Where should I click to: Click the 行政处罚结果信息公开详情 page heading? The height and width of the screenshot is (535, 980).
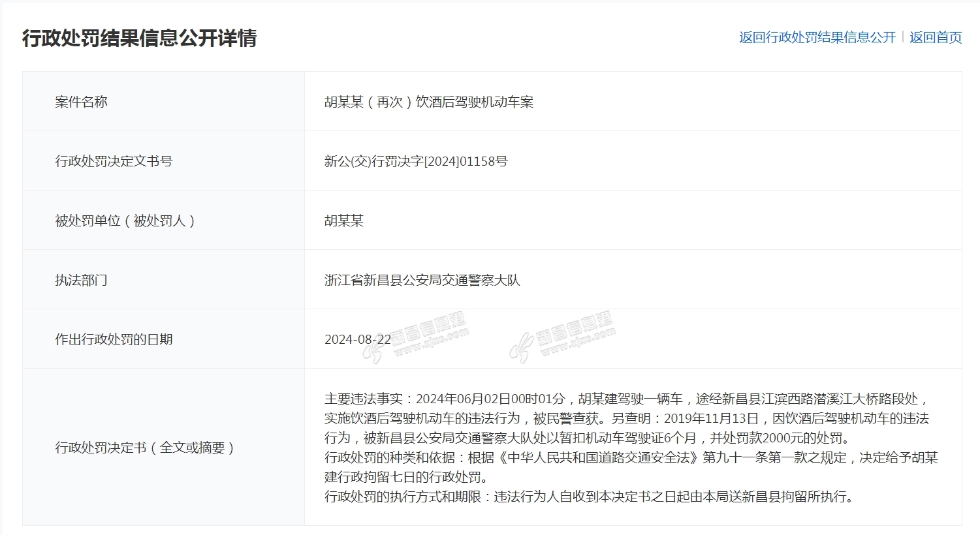(x=139, y=38)
